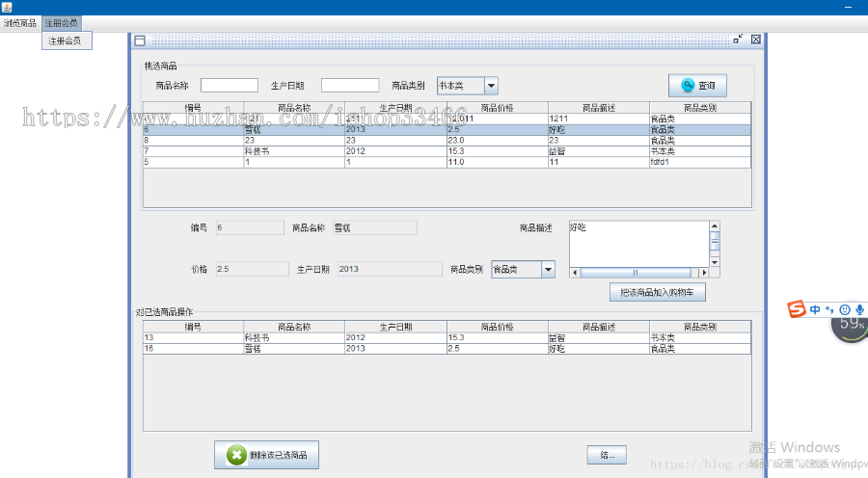Click the 删除该已选商品 button
The width and height of the screenshot is (868, 478).
point(266,455)
